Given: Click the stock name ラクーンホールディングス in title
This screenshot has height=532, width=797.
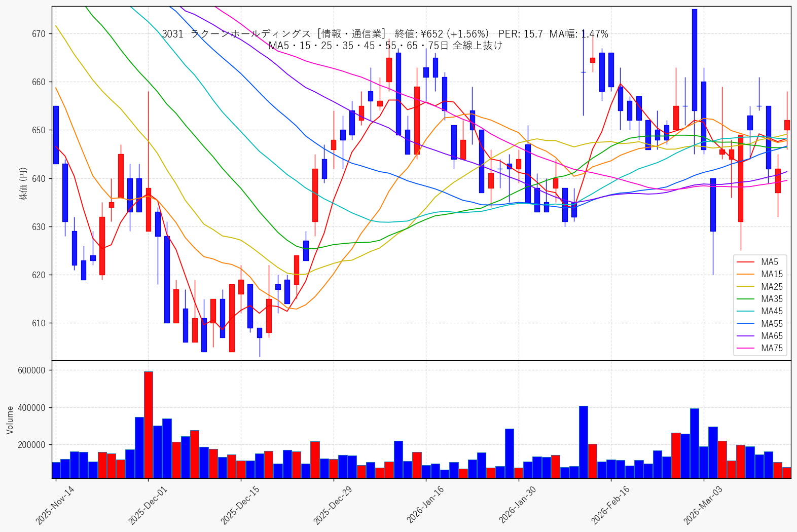Looking at the screenshot, I should [x=250, y=34].
